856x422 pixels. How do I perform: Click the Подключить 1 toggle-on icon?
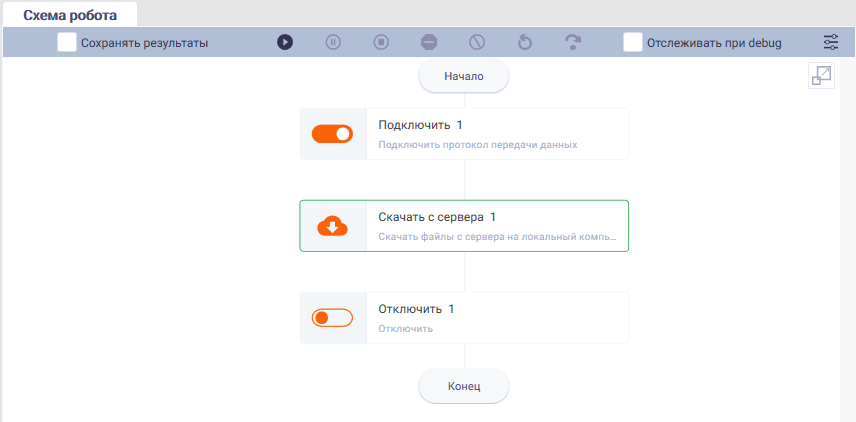tap(332, 134)
